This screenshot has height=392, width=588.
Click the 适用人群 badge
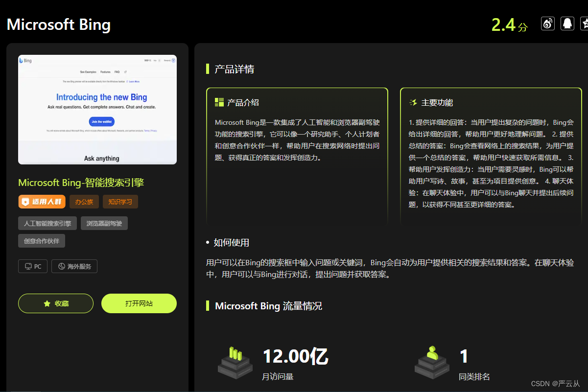click(x=42, y=202)
